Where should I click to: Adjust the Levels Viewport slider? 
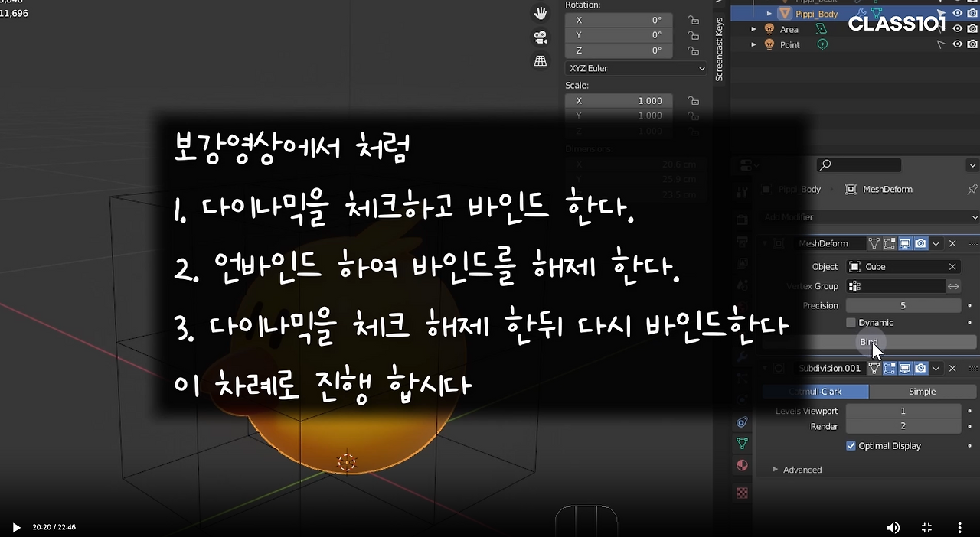pos(903,411)
